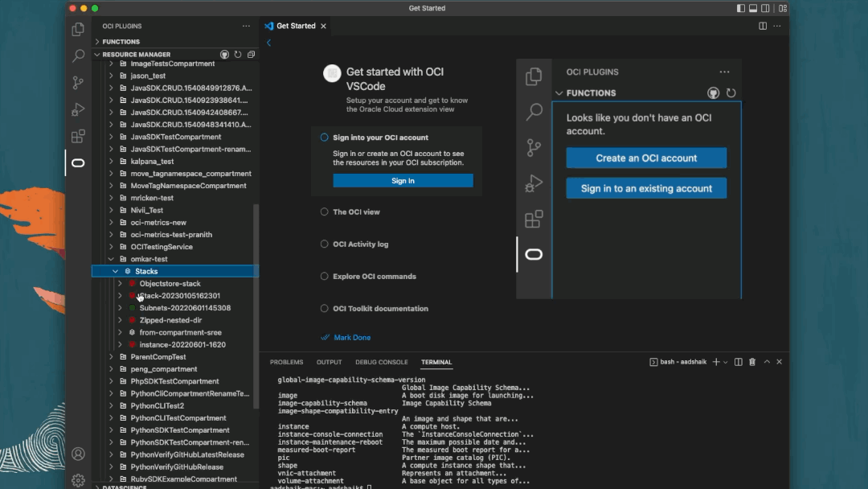Open the DEBUG CONSOLE tab
868x489 pixels.
(381, 362)
